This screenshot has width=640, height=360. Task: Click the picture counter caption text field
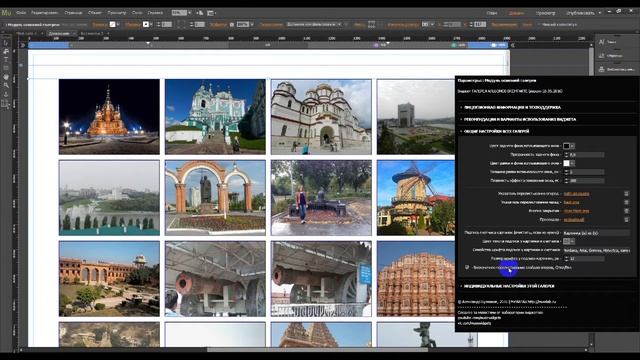tap(596, 233)
